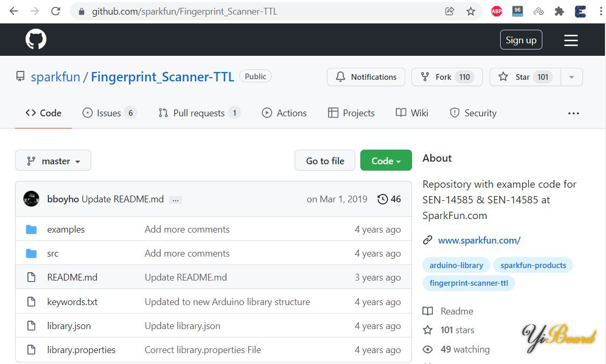Image resolution: width=606 pixels, height=364 pixels.
Task: Click the eye icon beside 49 watching
Action: click(428, 349)
